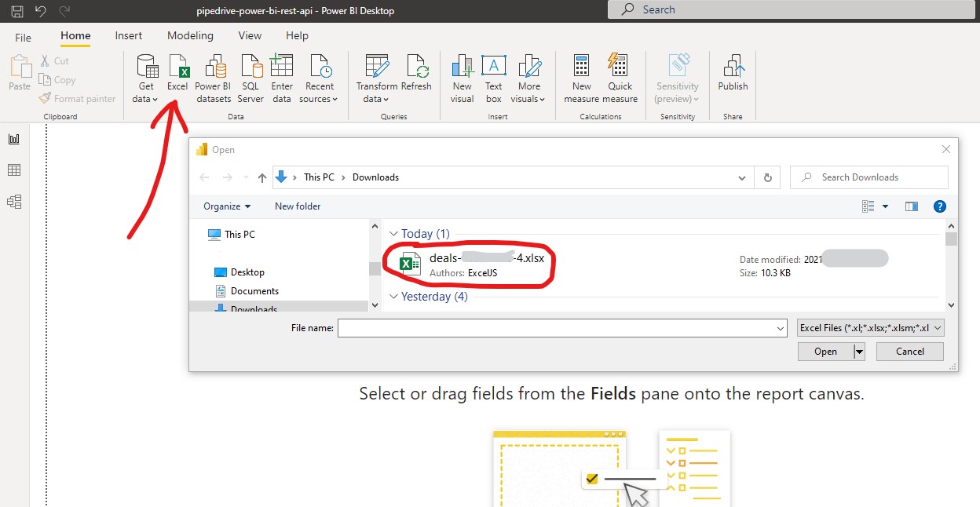This screenshot has width=980, height=507.
Task: Expand the Open button split arrow
Action: click(859, 352)
